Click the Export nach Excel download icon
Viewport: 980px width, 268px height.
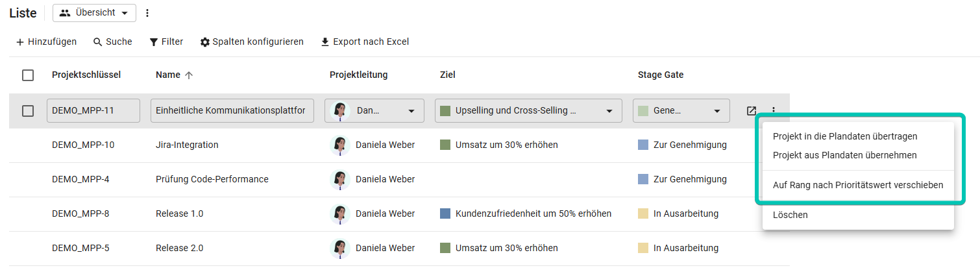325,42
